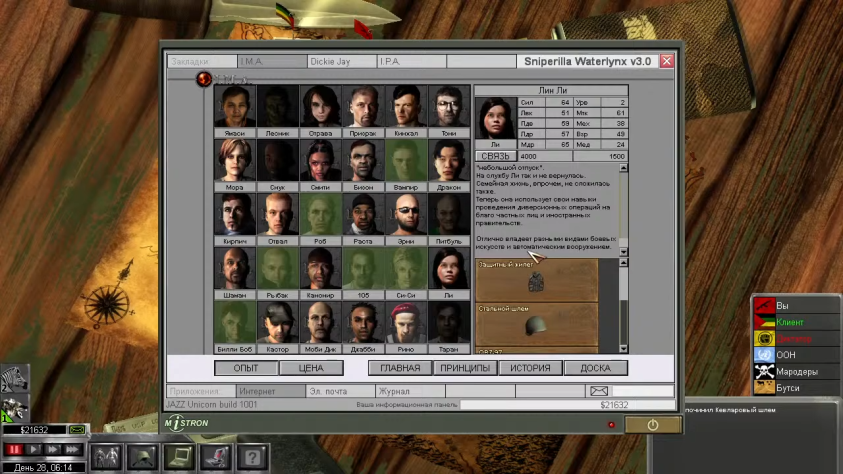The width and height of the screenshot is (843, 474).
Task: Click the envelope icon in the laptop bottom bar
Action: 598,391
